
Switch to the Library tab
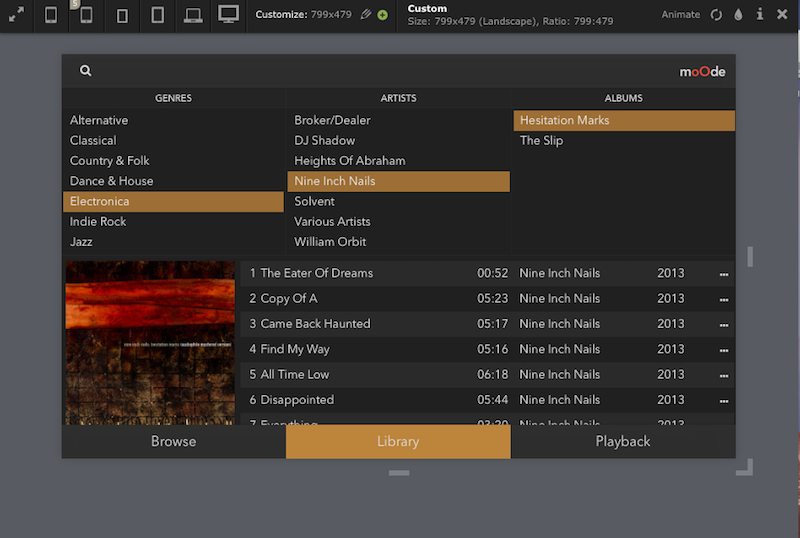(x=398, y=442)
